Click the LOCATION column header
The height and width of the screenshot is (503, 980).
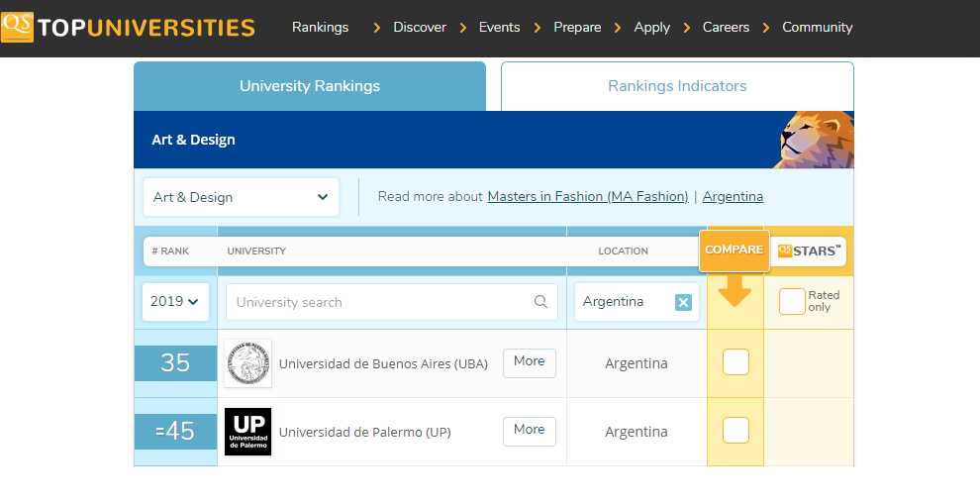coord(623,251)
